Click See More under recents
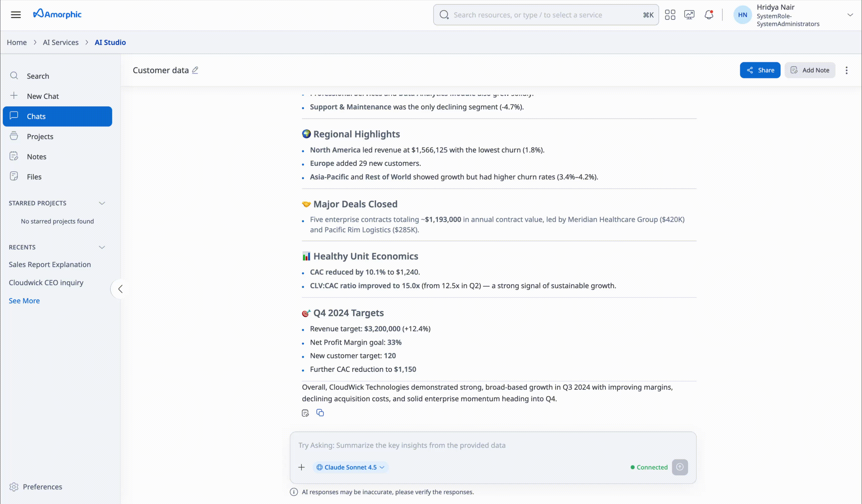Screen dimensions: 862x504 [x=24, y=301]
